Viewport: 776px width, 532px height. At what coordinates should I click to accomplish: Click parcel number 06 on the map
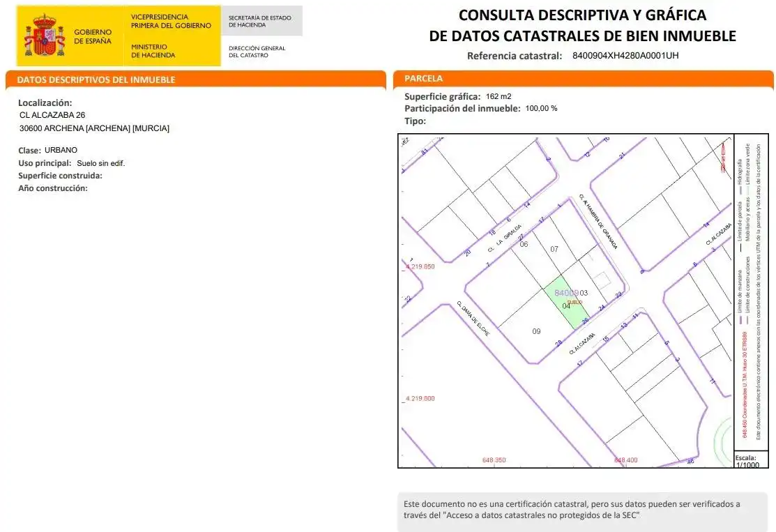[x=524, y=244]
